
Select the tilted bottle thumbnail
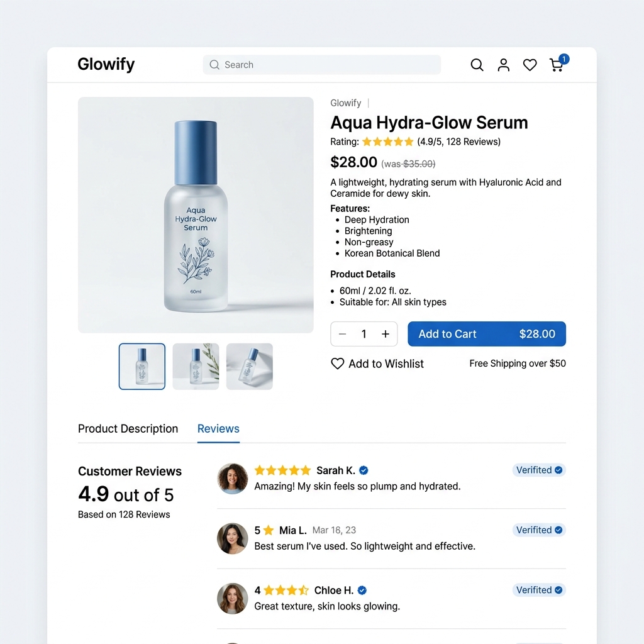[x=250, y=367]
